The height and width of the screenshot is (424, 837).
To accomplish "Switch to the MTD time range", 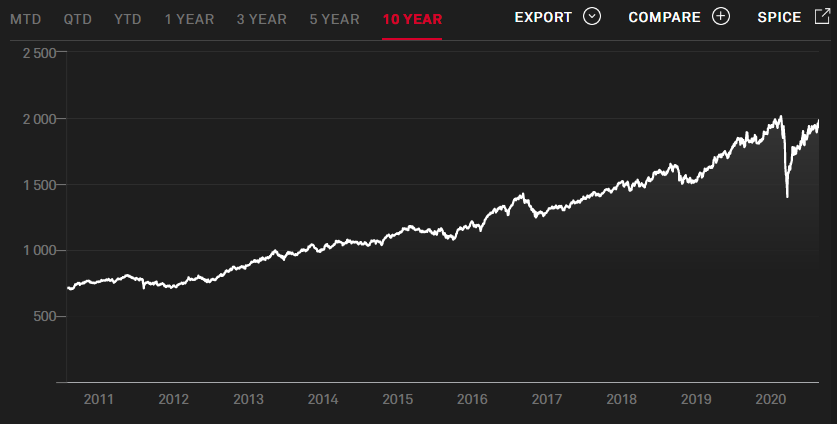I will [25, 18].
